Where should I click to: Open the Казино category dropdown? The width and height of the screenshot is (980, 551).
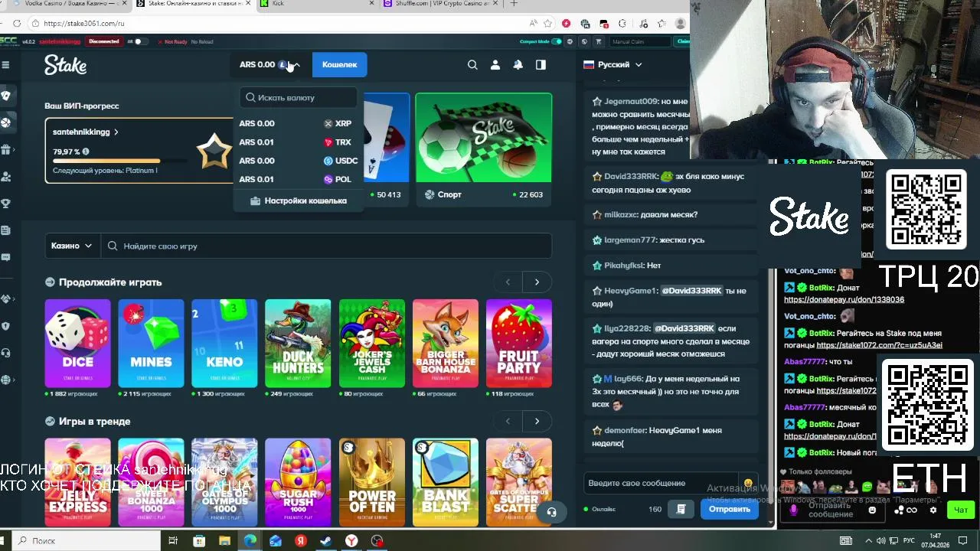coord(71,246)
